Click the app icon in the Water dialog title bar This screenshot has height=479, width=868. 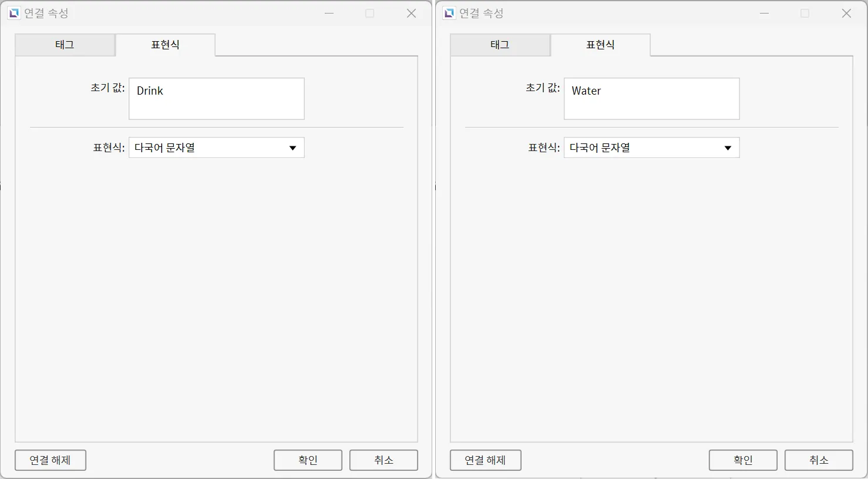[449, 13]
